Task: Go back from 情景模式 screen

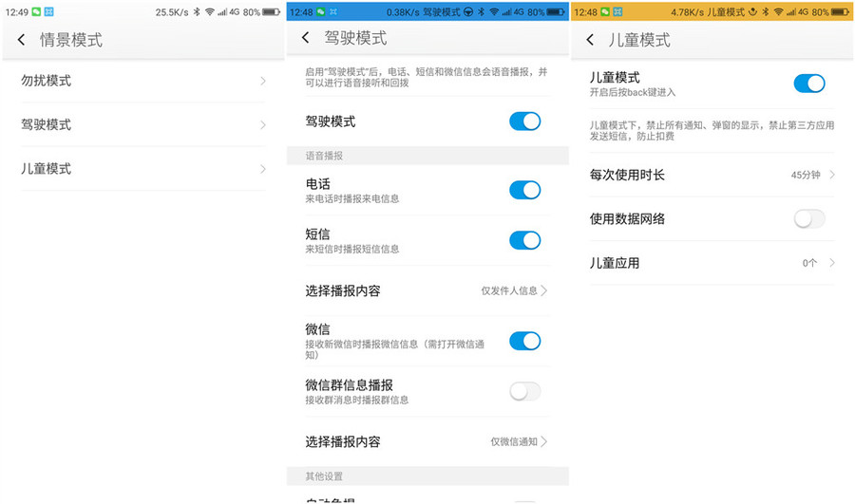Action: [x=21, y=39]
